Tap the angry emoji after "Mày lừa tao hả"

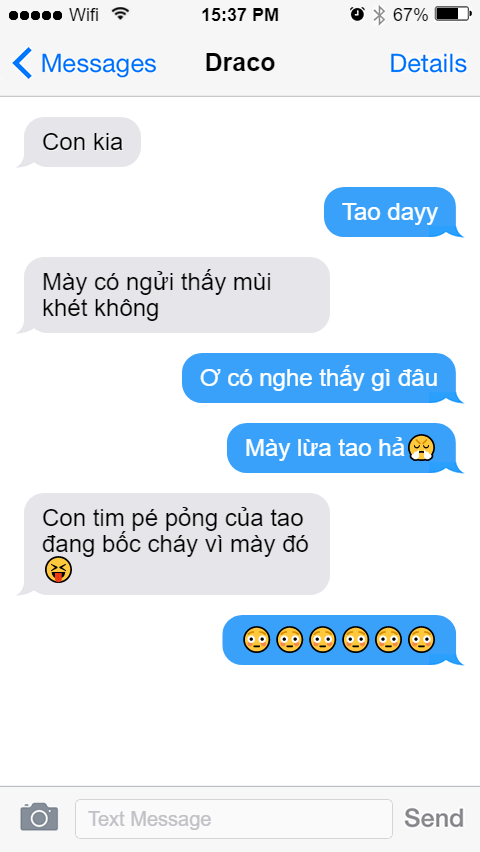tap(422, 448)
